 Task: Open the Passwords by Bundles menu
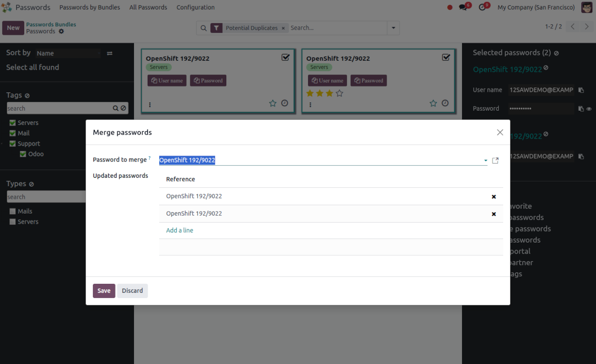point(90,7)
